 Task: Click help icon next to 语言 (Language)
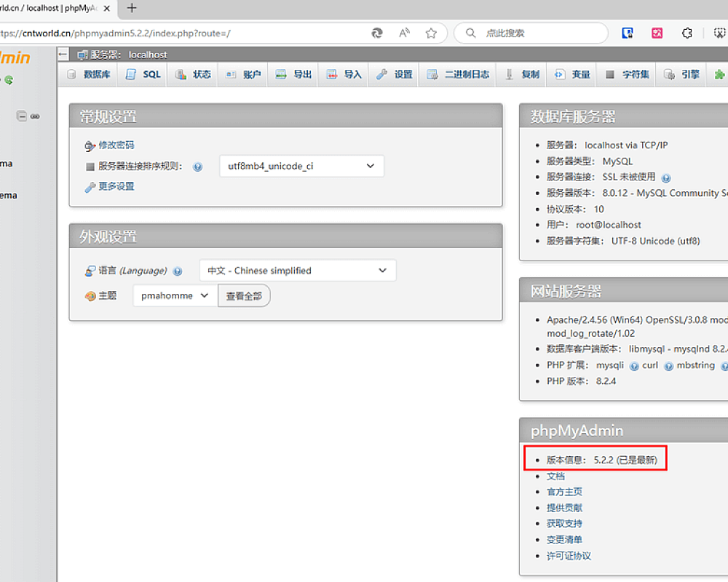[x=178, y=271]
